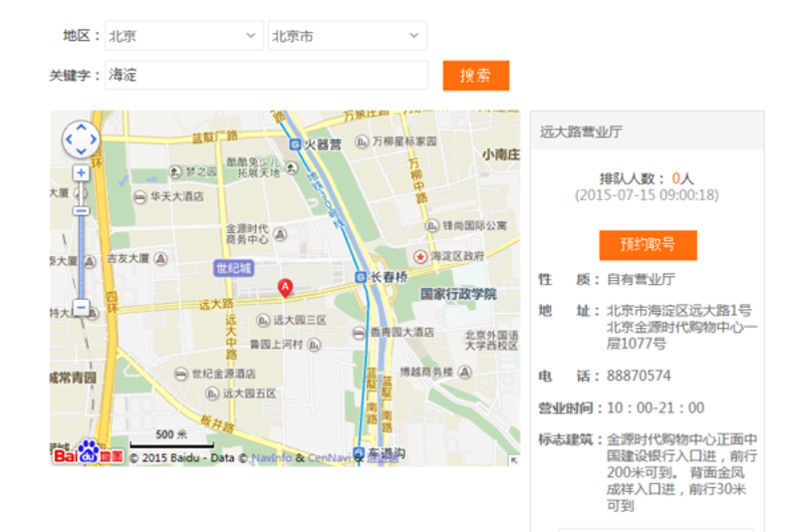Image resolution: width=797 pixels, height=532 pixels.
Task: Click the map overview toggle arrow in corner
Action: pos(514,460)
